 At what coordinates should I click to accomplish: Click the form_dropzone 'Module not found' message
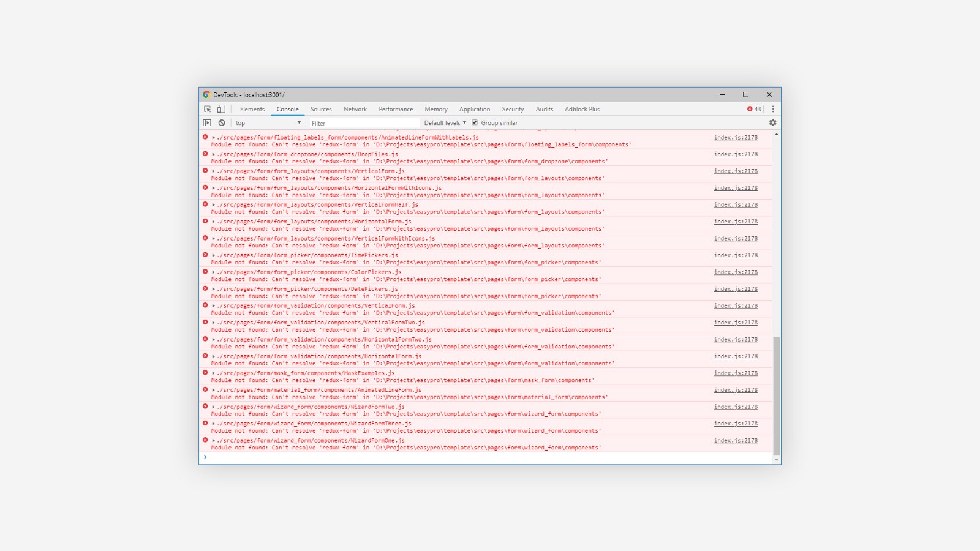tap(409, 162)
